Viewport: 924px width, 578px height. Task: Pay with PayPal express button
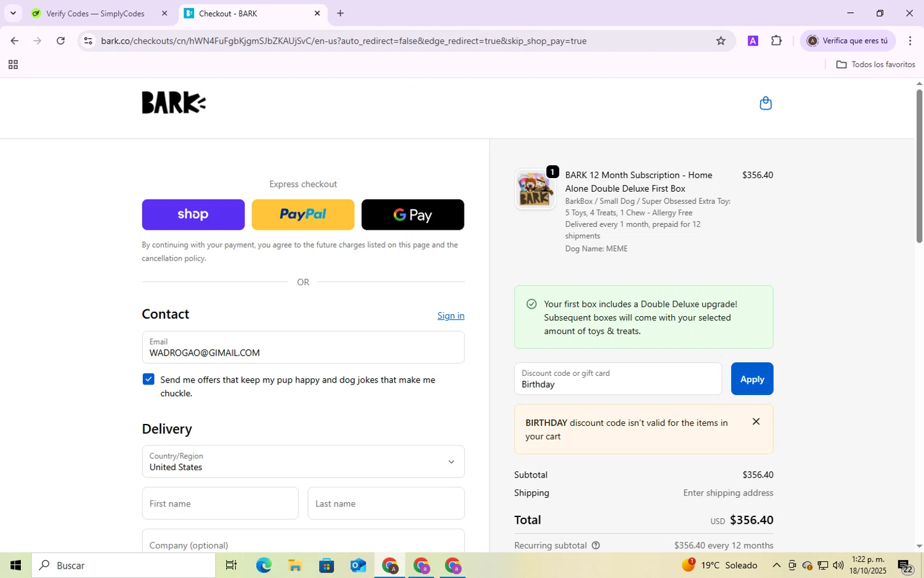[303, 214]
